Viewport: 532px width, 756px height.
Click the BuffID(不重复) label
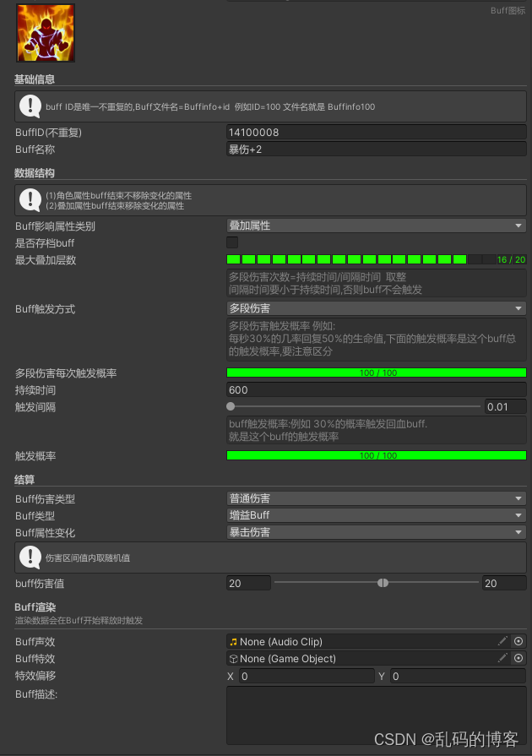coord(49,132)
